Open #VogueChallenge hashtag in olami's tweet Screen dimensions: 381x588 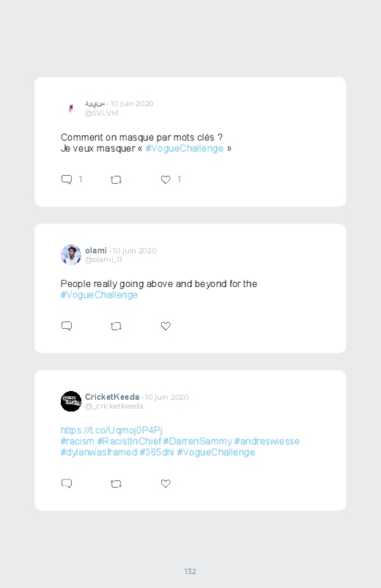[99, 295]
